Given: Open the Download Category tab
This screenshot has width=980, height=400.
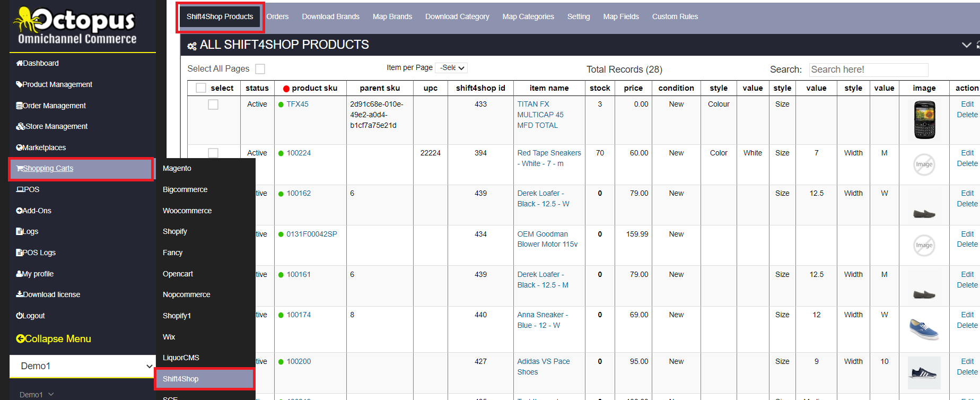Looking at the screenshot, I should tap(457, 16).
